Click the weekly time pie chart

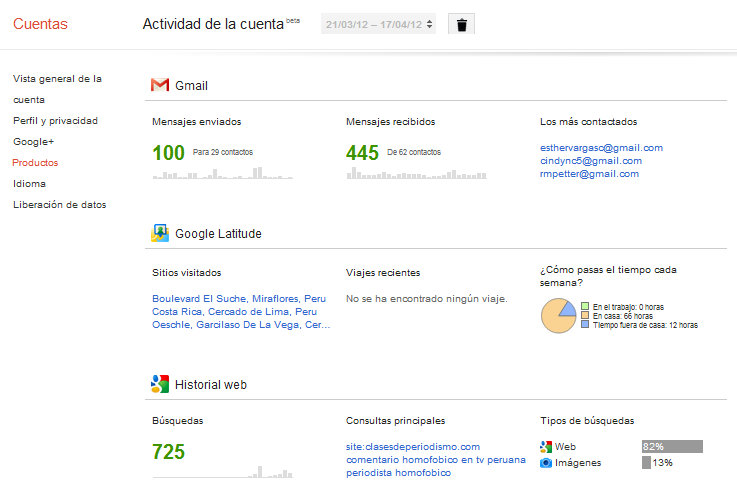(557, 316)
